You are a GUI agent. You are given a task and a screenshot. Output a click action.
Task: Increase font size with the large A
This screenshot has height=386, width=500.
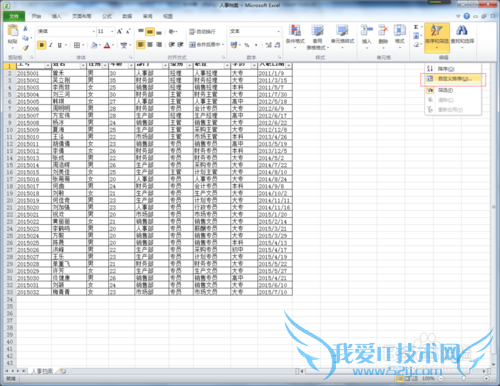(x=119, y=31)
